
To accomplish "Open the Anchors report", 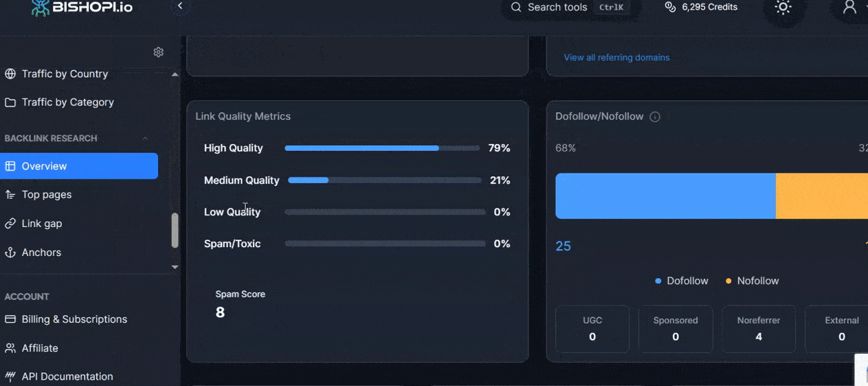I will [41, 253].
